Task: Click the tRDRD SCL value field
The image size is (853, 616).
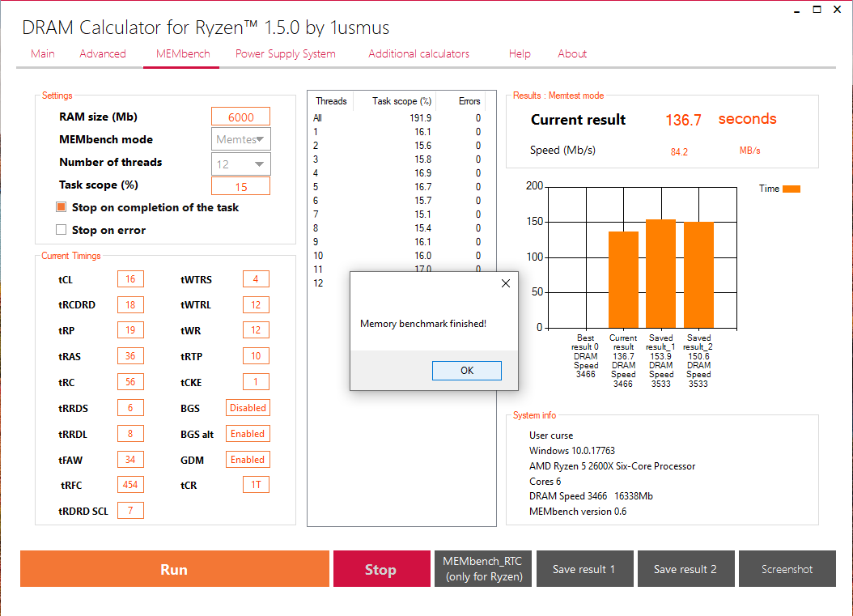Action: [130, 511]
